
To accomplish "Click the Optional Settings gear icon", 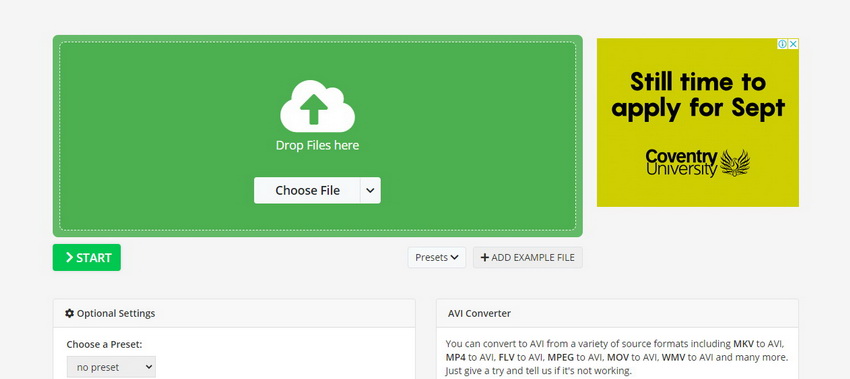I will coord(69,313).
